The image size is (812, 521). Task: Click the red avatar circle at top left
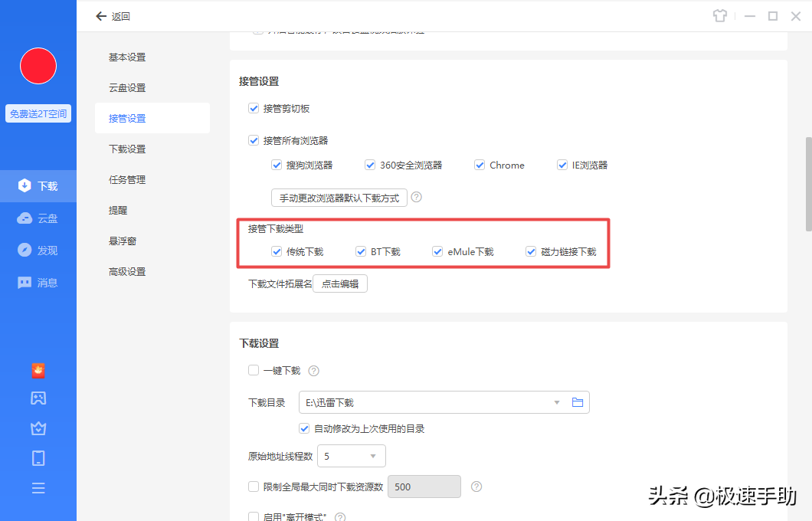click(x=38, y=66)
